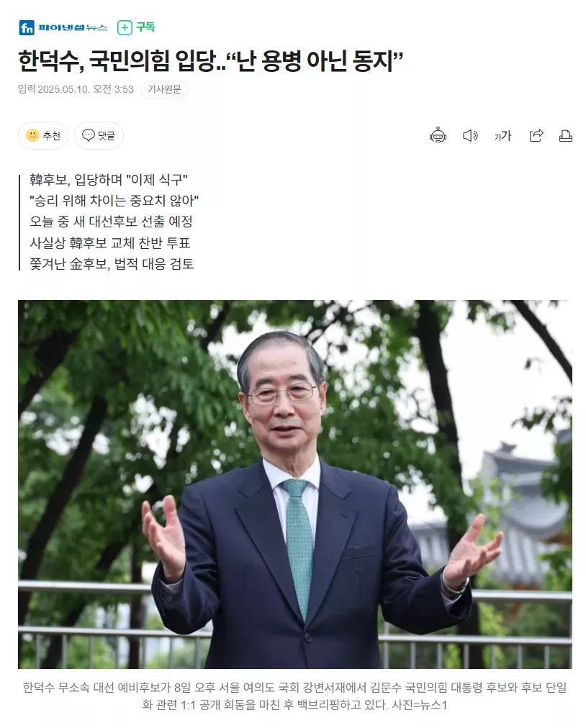Click the article photo of man gesturing

[295, 484]
